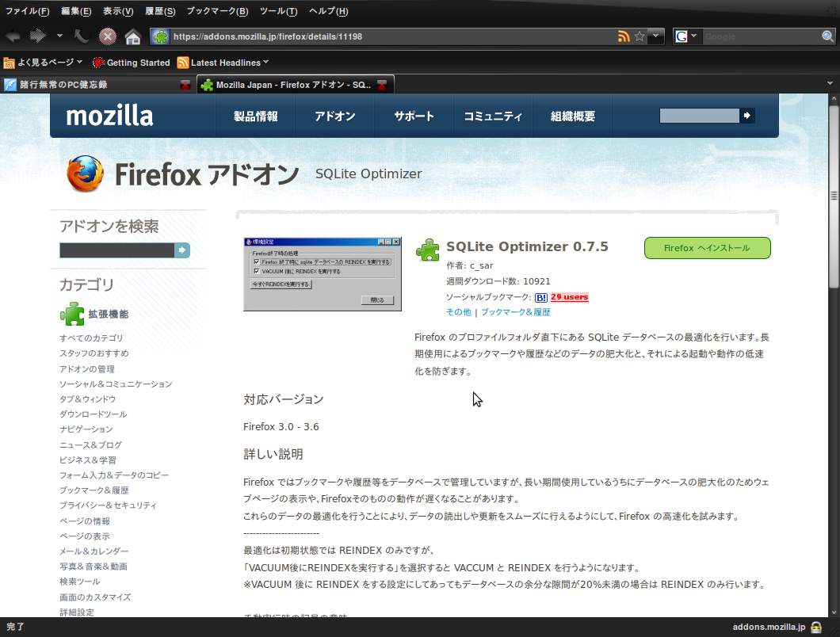
Task: Click the Hatena Bookmark B! icon
Action: point(541,297)
